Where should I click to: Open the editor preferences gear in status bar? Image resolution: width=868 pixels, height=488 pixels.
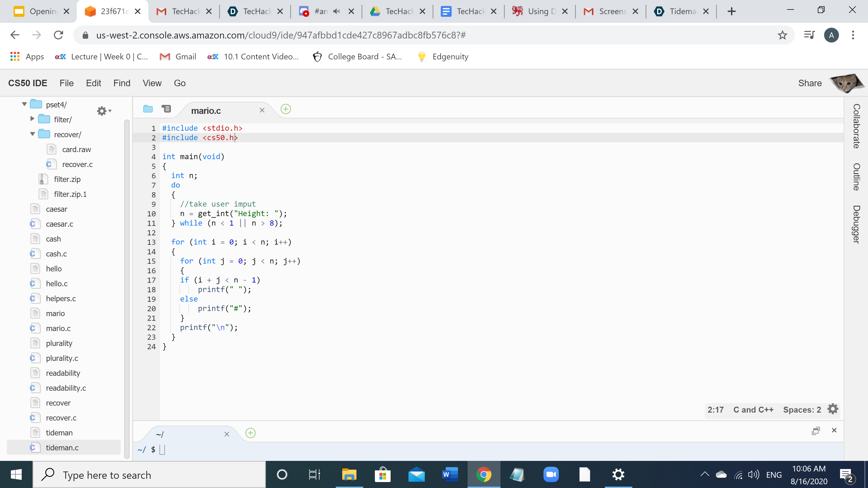833,409
